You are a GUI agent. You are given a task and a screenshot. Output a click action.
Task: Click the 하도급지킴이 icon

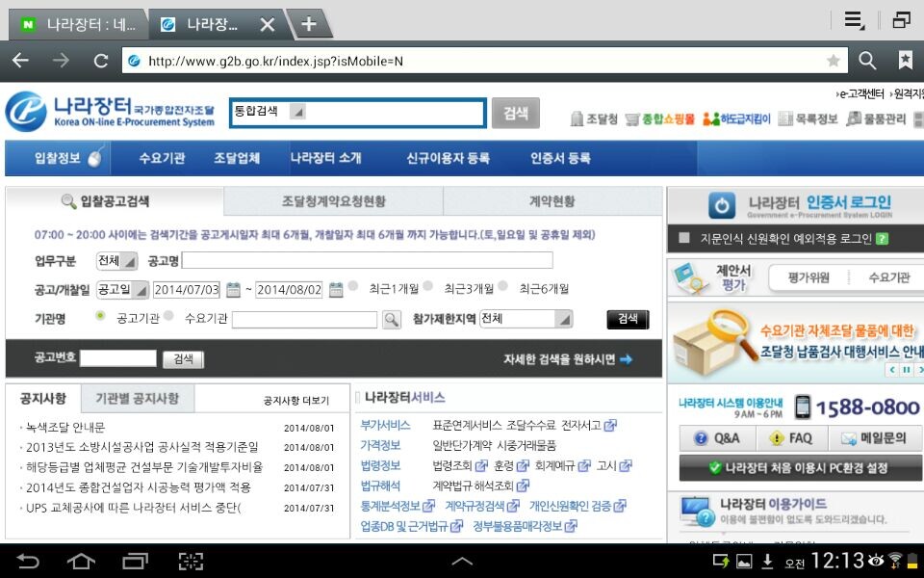coord(709,118)
